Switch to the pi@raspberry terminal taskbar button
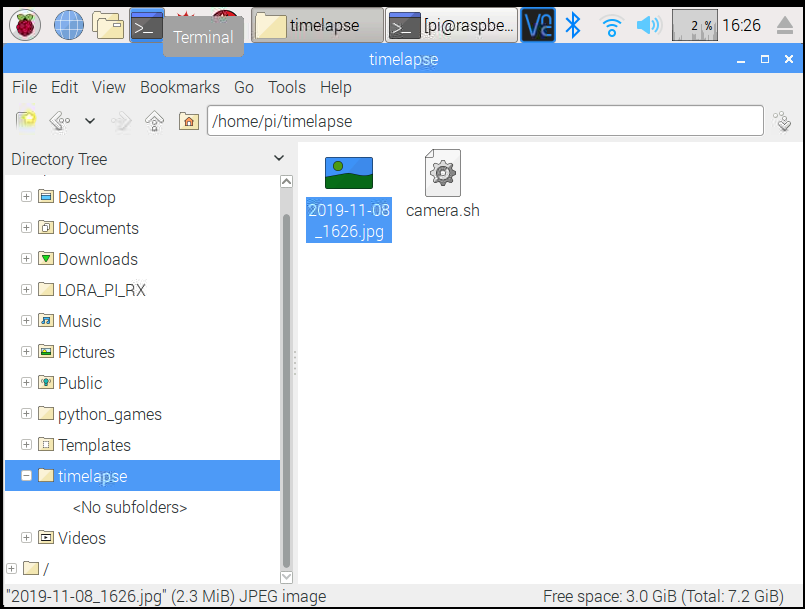 pyautogui.click(x=452, y=26)
